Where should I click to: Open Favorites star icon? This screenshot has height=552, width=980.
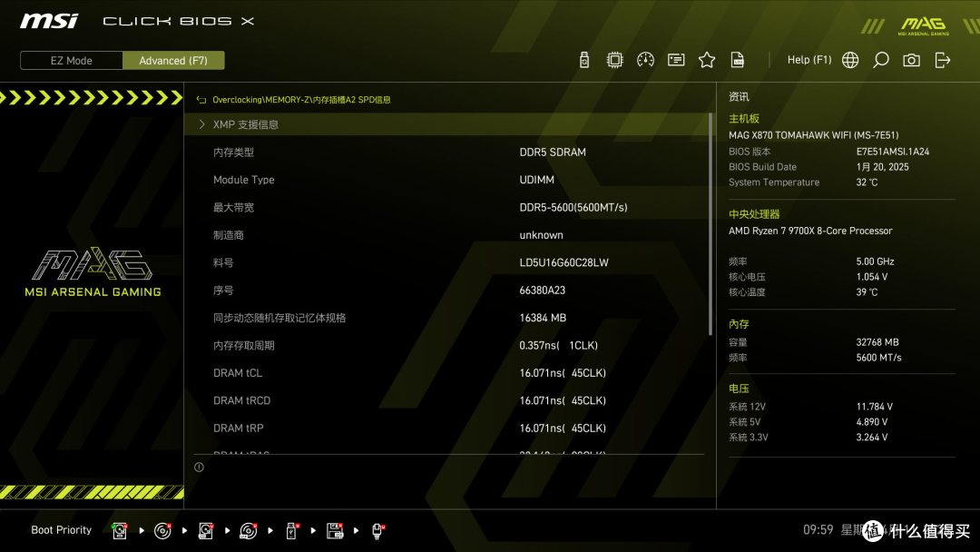tap(707, 60)
